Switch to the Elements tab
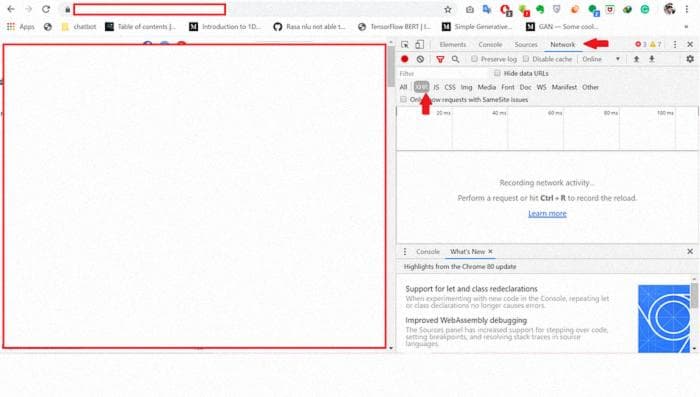This screenshot has height=397, width=700. [x=452, y=45]
